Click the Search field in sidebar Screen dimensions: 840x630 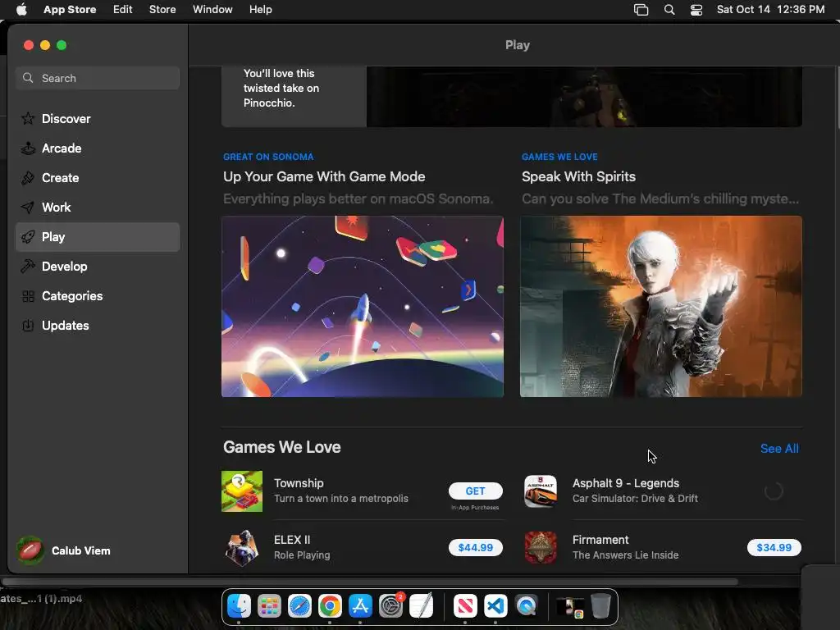click(x=98, y=78)
